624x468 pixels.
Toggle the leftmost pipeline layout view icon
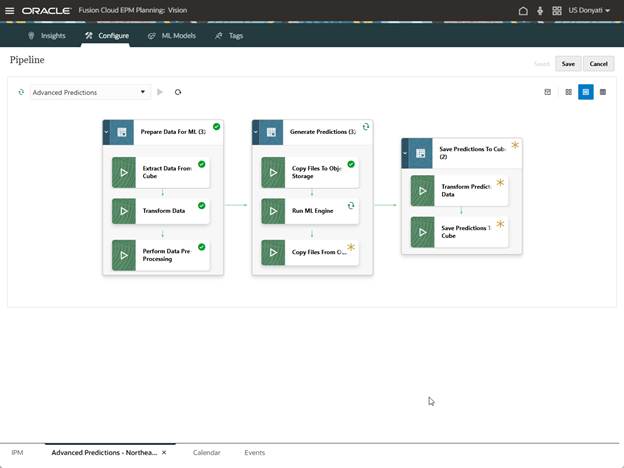(x=548, y=92)
